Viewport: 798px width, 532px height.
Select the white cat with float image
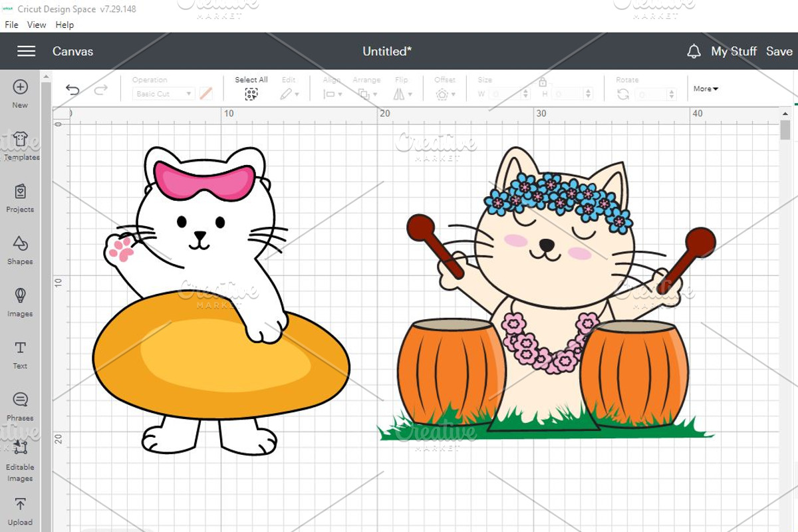221,301
